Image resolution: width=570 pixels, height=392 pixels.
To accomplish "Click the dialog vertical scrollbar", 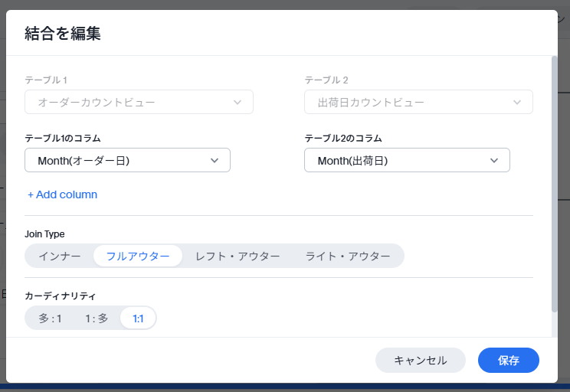I will [x=555, y=184].
